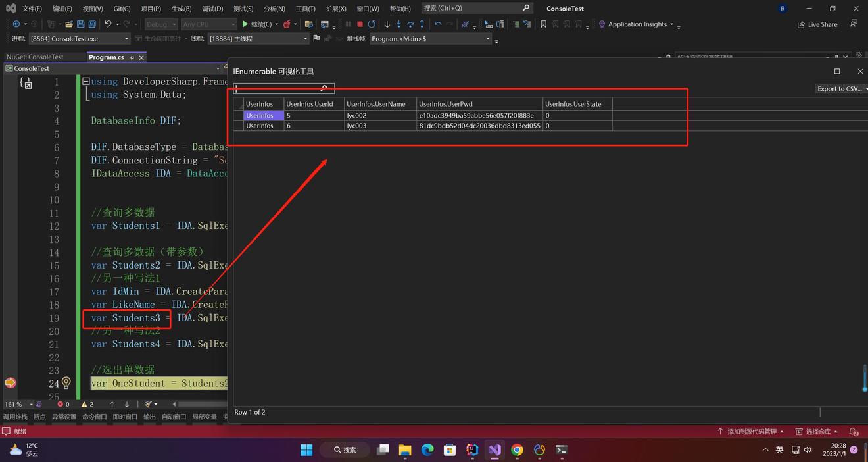
Task: Collapse the code region on line 1
Action: 85,82
